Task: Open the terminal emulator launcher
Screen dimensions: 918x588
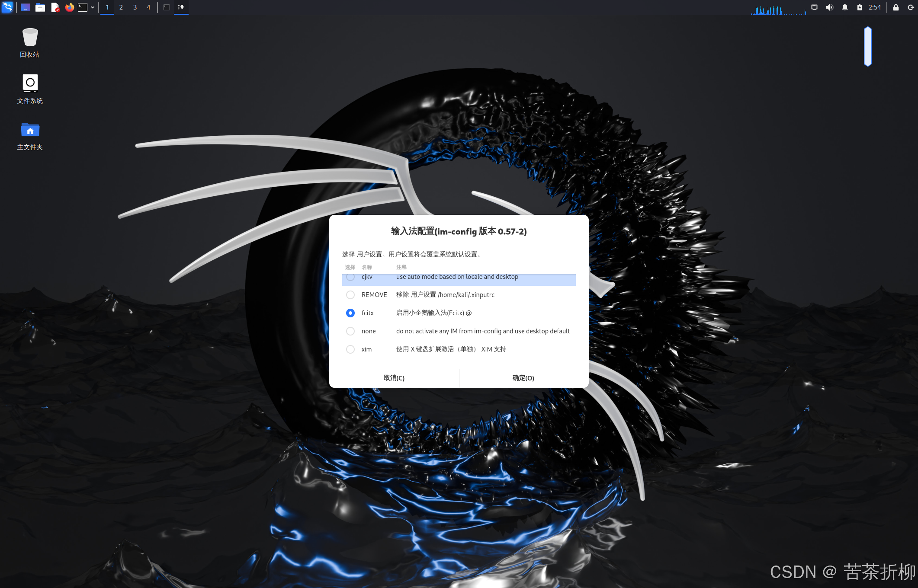Action: (x=83, y=7)
